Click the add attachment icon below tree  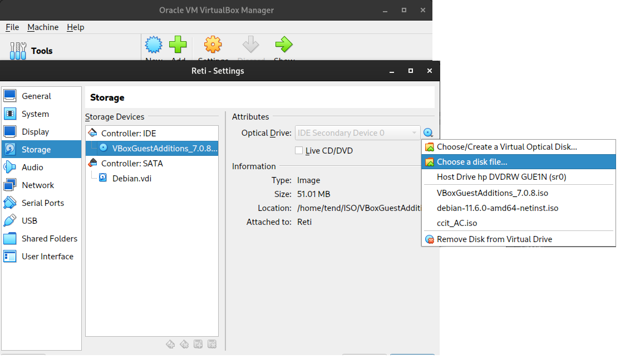tap(198, 345)
